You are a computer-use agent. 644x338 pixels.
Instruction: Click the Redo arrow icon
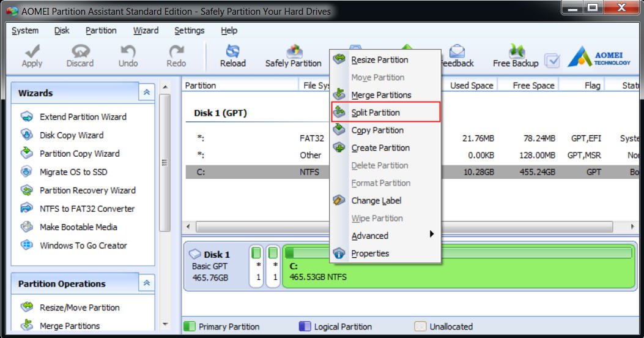[x=176, y=51]
